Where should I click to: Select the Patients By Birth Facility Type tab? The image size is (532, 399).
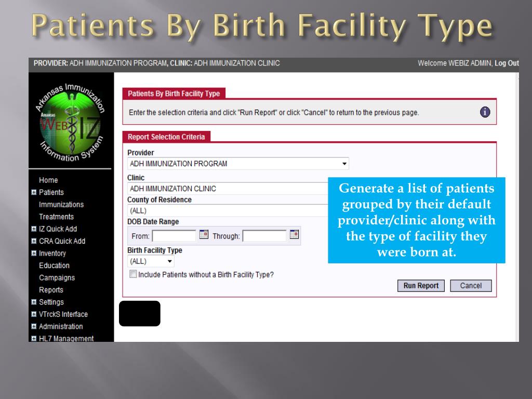(174, 94)
